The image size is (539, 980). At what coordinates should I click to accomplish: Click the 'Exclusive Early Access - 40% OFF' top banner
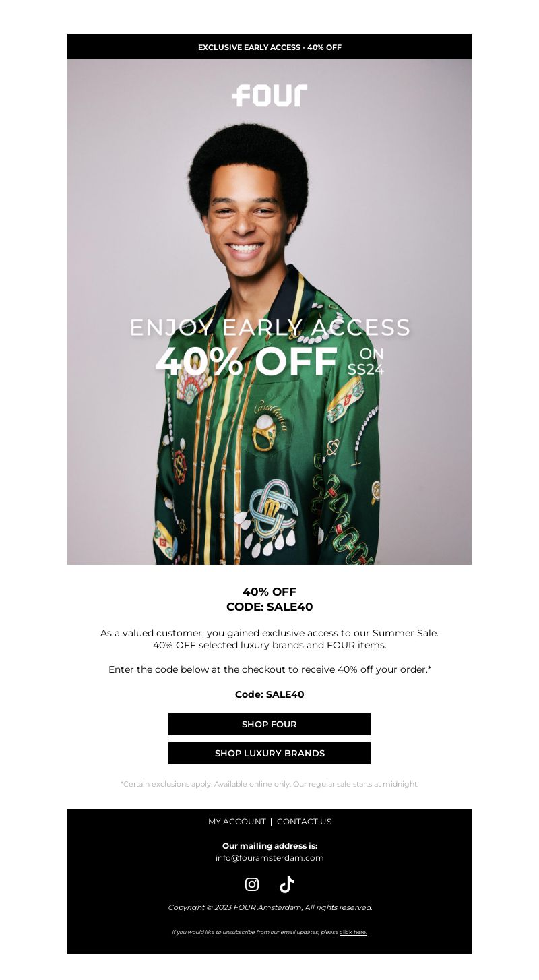269,47
